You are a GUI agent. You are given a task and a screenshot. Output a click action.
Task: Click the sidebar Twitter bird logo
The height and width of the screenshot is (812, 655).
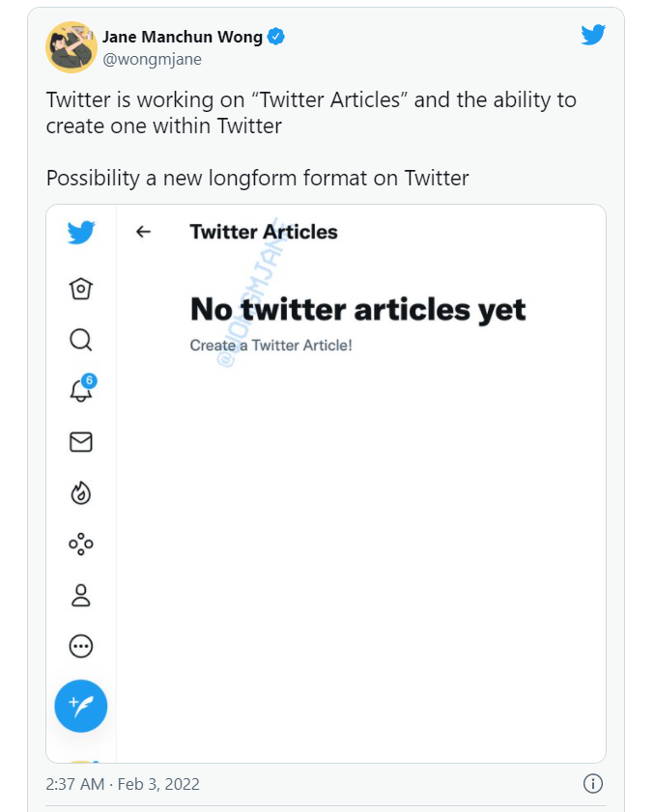pos(81,232)
